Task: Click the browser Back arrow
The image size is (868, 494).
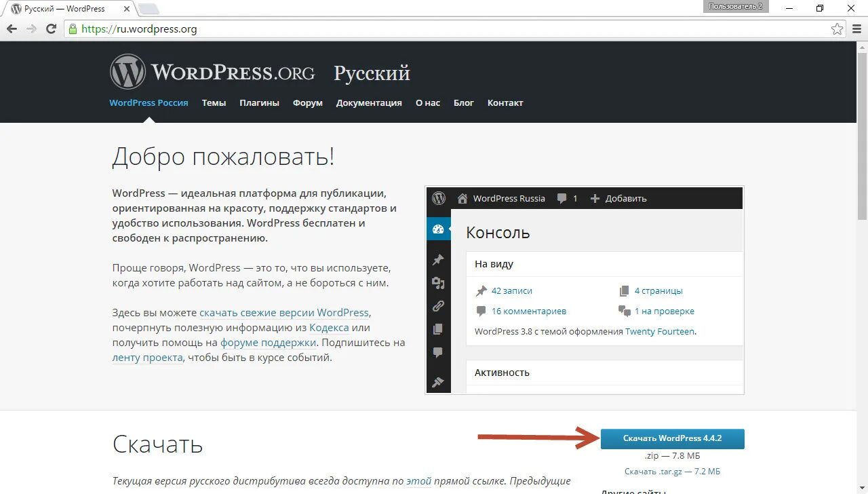Action: pyautogui.click(x=12, y=29)
